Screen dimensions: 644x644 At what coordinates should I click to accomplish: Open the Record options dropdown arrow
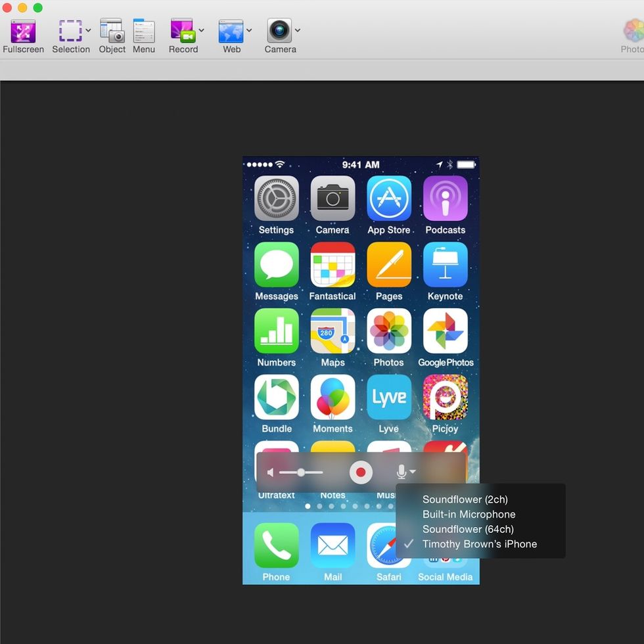click(201, 30)
